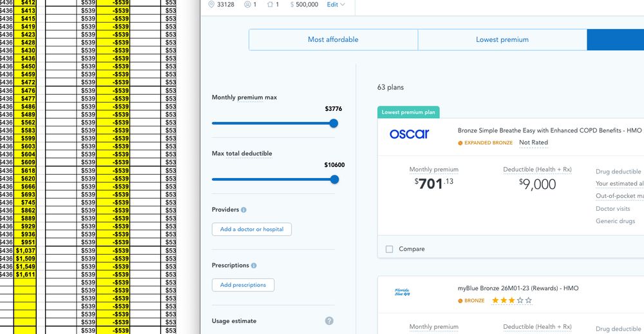Screen dimensions: 644x334
Task: Click the help icon beside Usage estimate
Action: [x=329, y=321]
